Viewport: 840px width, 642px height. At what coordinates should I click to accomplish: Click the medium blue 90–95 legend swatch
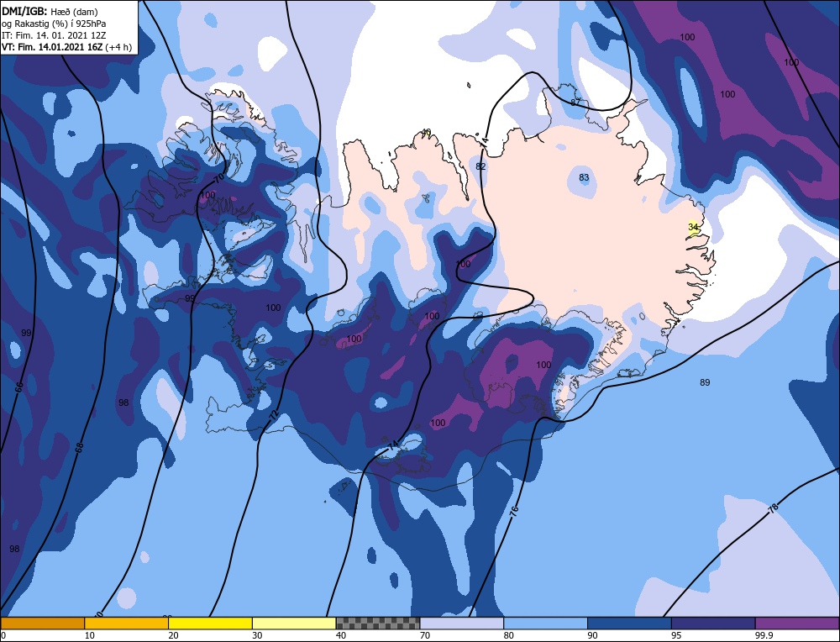tap(629, 623)
